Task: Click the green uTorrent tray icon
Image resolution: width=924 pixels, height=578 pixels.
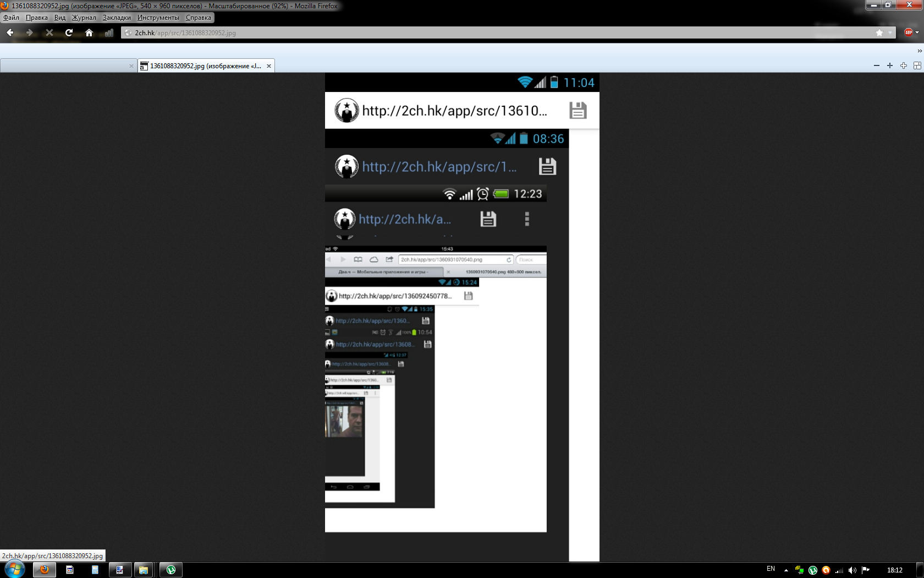Action: point(813,570)
